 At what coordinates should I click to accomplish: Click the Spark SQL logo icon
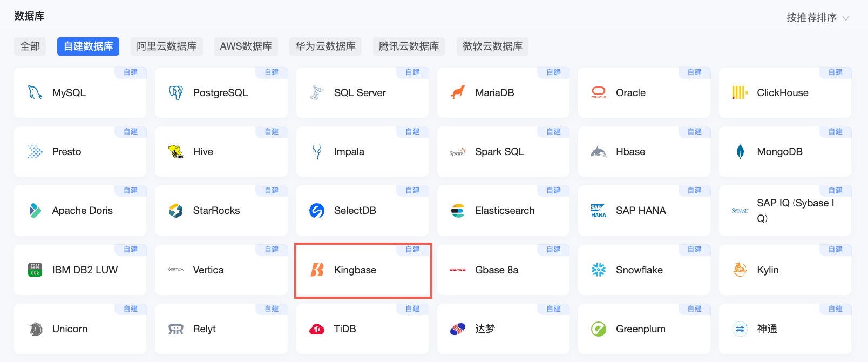click(x=458, y=152)
